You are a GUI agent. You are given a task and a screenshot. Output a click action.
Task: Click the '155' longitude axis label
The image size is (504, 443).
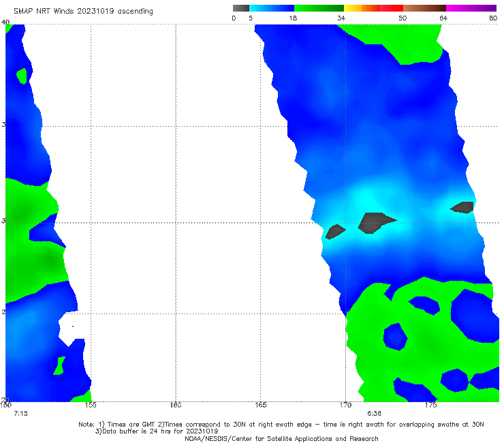[x=91, y=405]
